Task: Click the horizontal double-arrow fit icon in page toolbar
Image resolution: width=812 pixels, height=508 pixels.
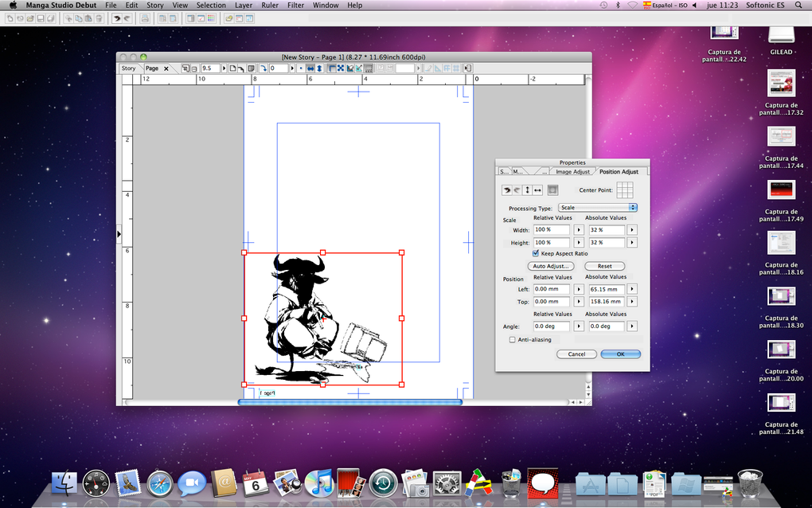Action: [310, 68]
